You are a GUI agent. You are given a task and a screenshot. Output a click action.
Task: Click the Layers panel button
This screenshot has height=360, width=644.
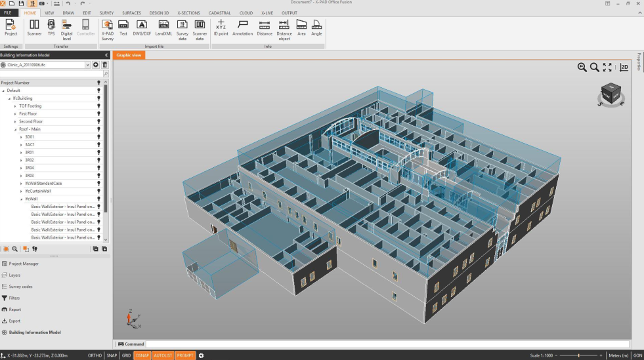14,275
